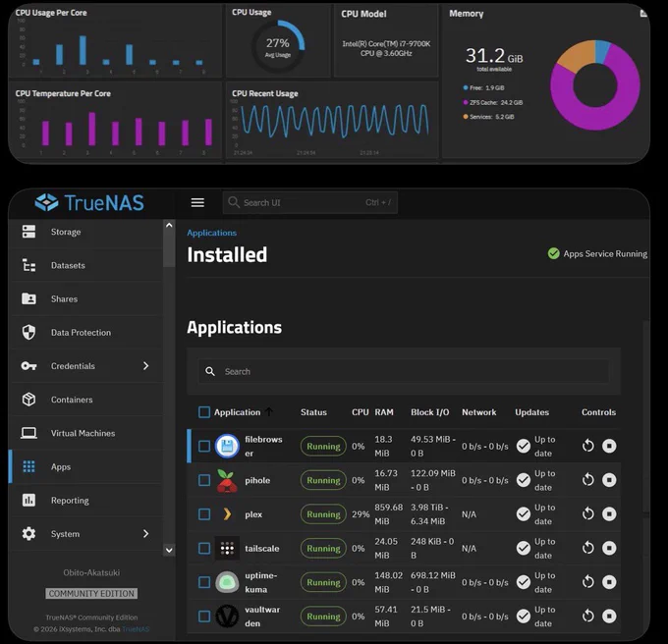Toggle the hamburger sidebar menu
Screen dimensions: 668x644
click(197, 202)
